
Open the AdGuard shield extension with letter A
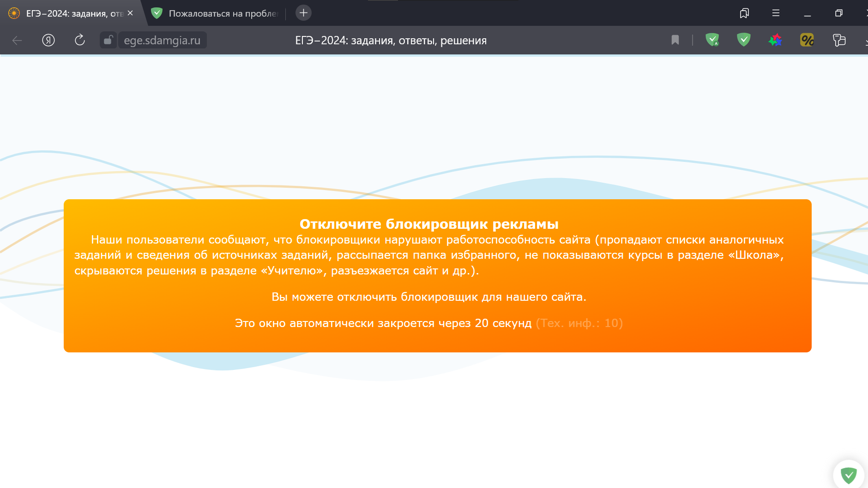tap(712, 40)
